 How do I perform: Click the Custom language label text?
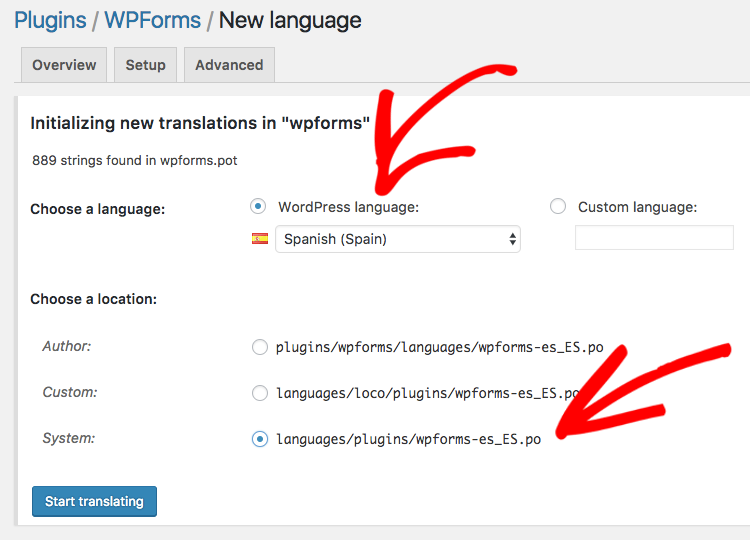[638, 207]
